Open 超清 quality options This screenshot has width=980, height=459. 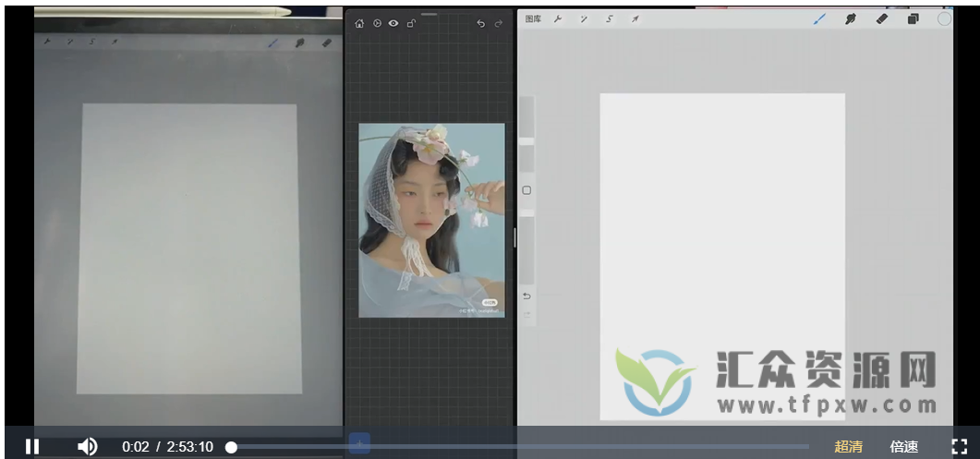pos(848,446)
